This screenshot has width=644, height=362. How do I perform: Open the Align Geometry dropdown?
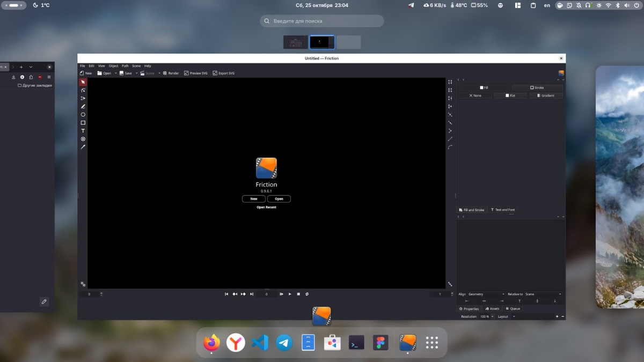(x=486, y=294)
